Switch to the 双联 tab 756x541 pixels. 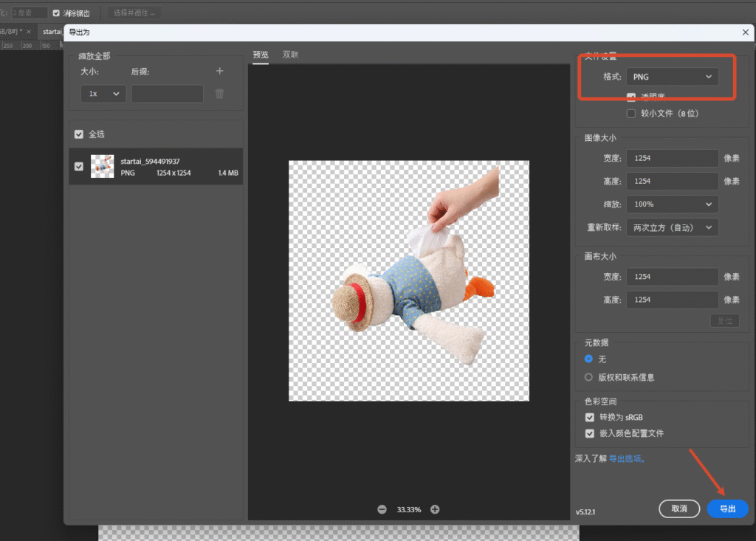(x=290, y=55)
